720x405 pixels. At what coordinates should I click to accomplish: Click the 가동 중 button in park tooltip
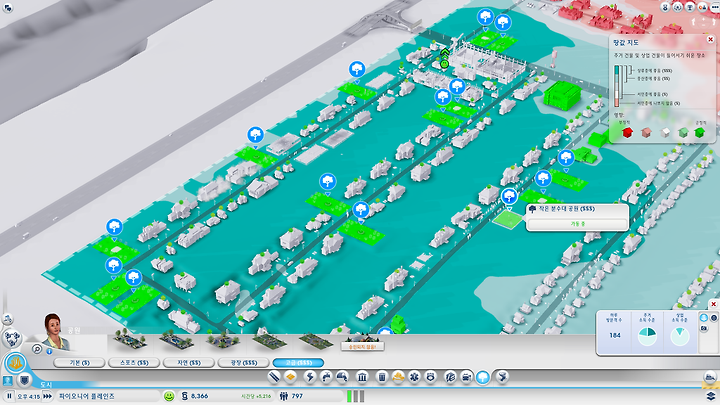tap(578, 224)
